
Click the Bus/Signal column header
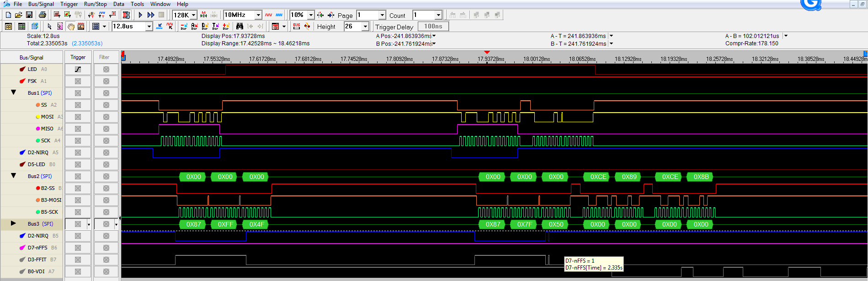pos(32,57)
